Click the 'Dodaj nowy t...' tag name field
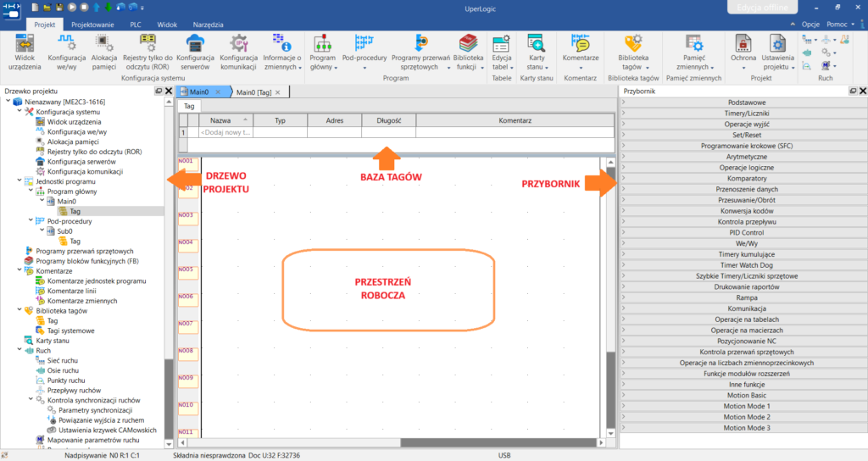This screenshot has height=461, width=868. [225, 132]
